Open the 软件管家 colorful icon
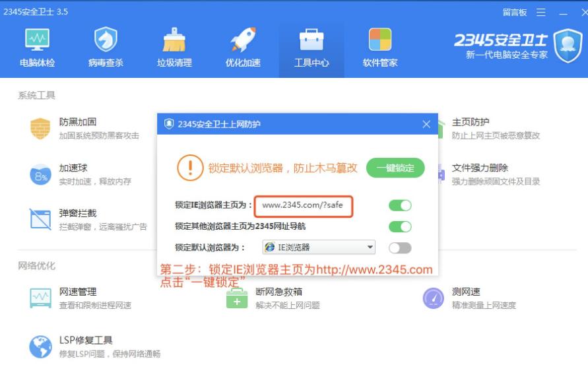This screenshot has height=365, width=588. click(x=380, y=40)
